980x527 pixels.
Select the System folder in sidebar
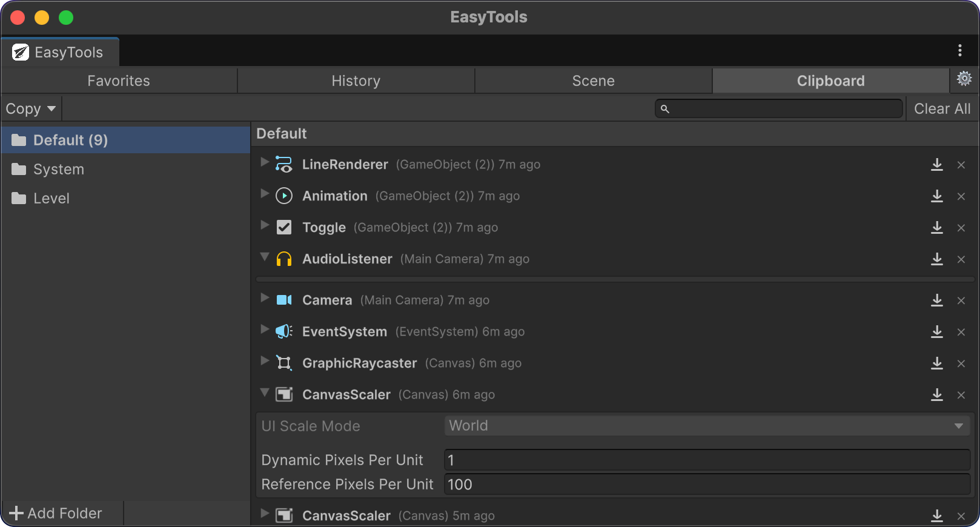pos(58,170)
